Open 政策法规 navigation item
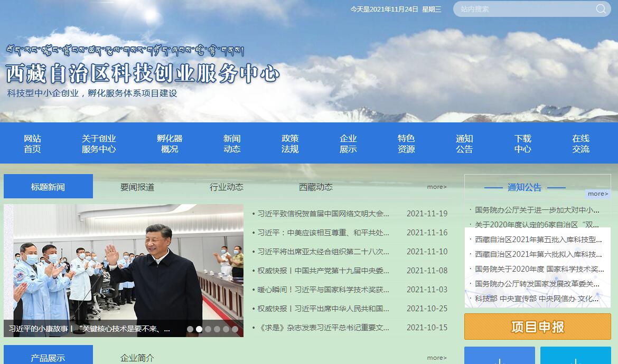 290,143
